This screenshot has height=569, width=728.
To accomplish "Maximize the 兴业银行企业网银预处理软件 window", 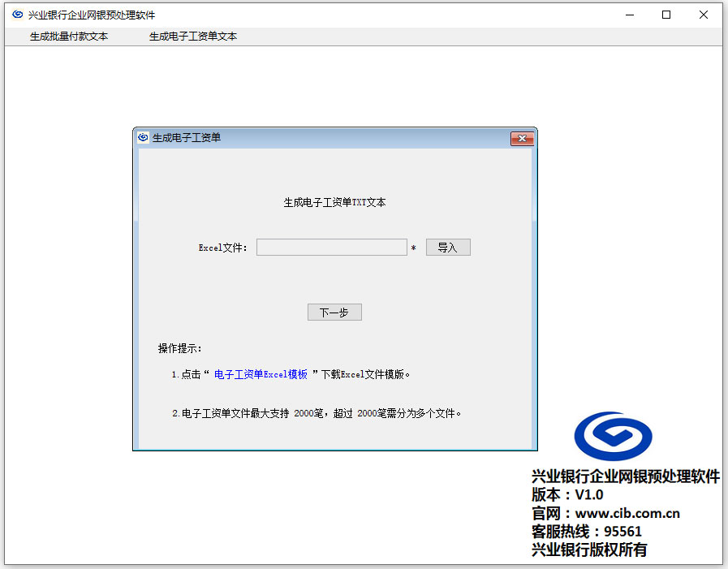I will coord(666,15).
